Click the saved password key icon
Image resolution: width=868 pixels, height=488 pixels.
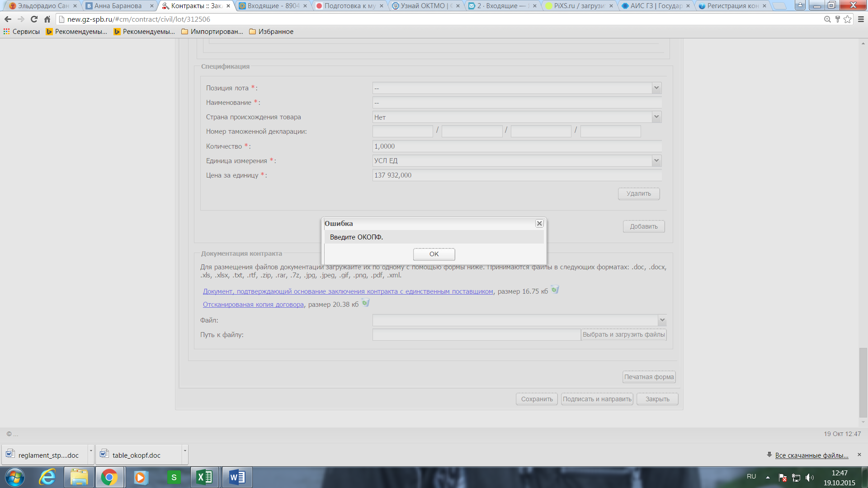click(837, 19)
